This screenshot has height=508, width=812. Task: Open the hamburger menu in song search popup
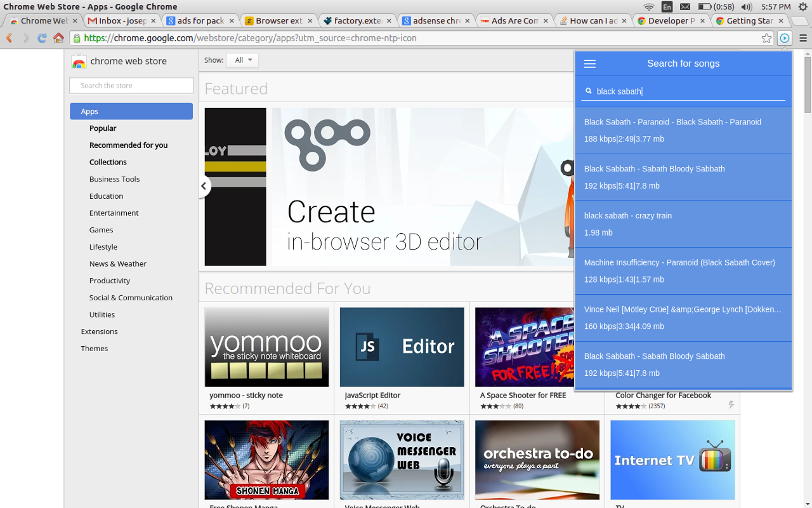tap(589, 63)
